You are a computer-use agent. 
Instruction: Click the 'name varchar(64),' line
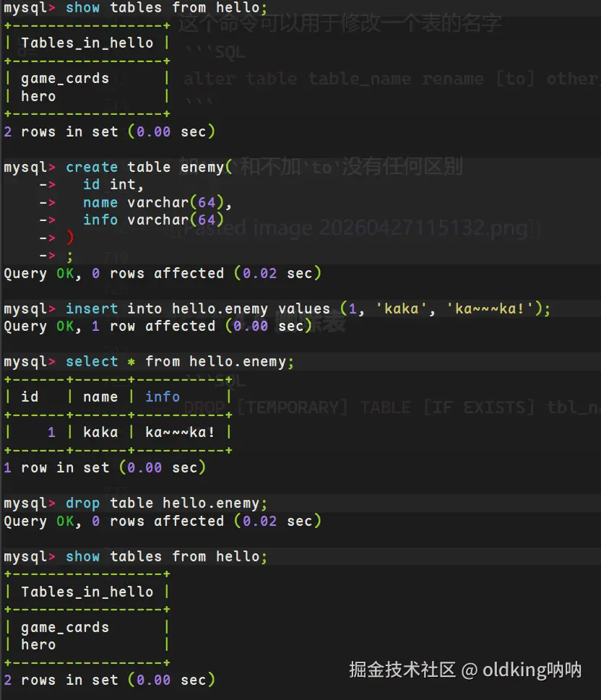tap(157, 202)
